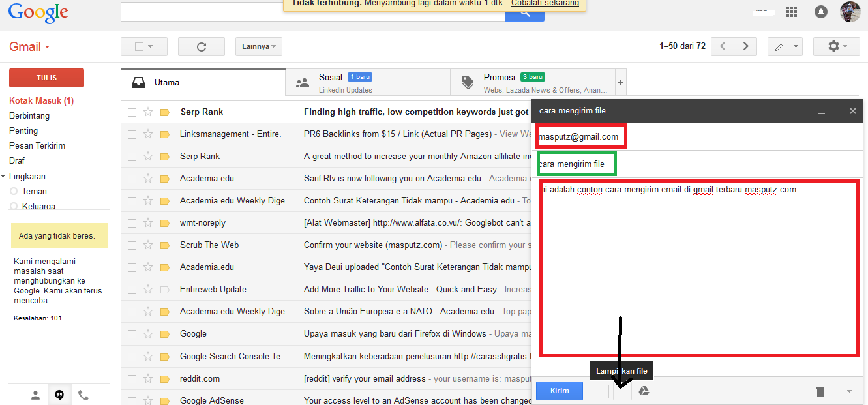Insert a file using the Google Drive icon
Image resolution: width=868 pixels, height=405 pixels.
(x=644, y=391)
